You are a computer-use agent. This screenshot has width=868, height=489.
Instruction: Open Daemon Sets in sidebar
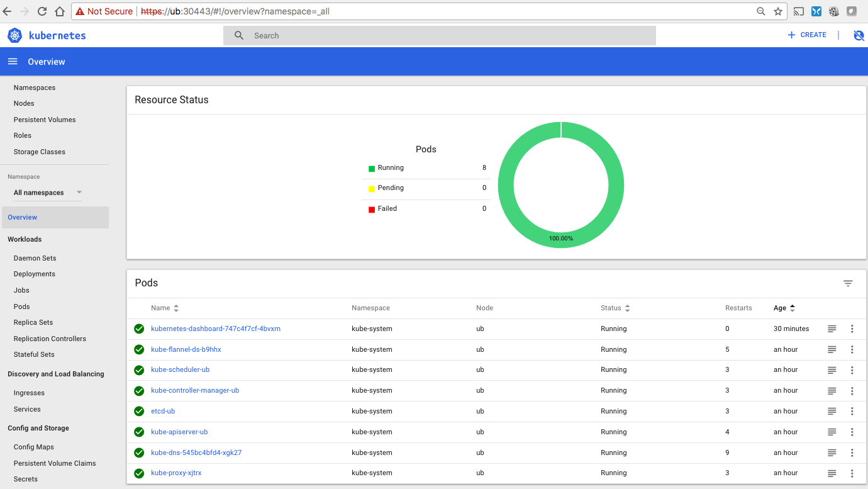coord(35,258)
